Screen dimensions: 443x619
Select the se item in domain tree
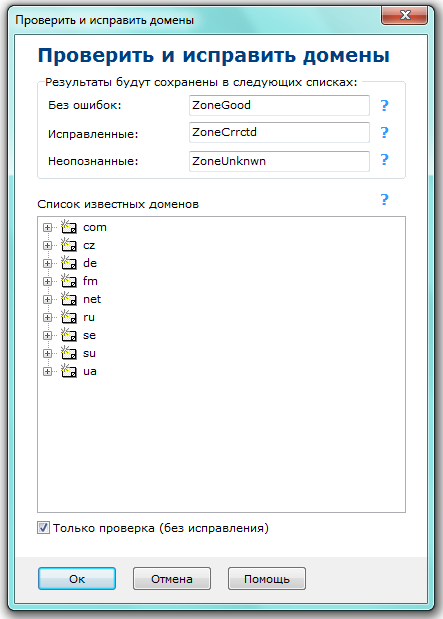point(89,335)
